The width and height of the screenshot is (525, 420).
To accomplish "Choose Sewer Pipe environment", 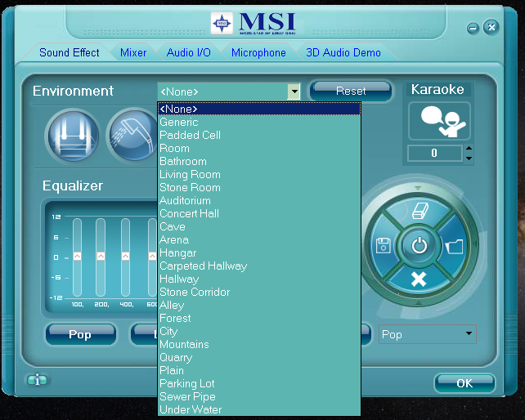I will coord(259,396).
